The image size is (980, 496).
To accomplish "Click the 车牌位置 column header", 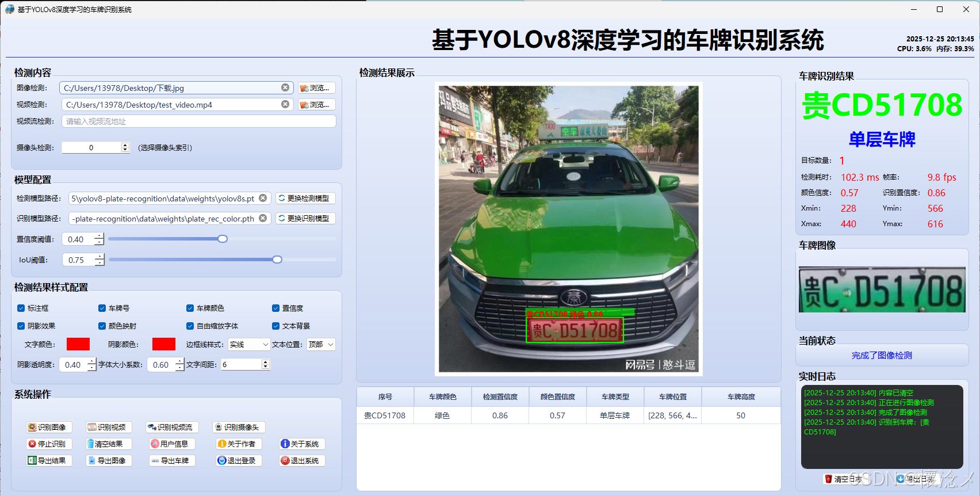I will [673, 397].
